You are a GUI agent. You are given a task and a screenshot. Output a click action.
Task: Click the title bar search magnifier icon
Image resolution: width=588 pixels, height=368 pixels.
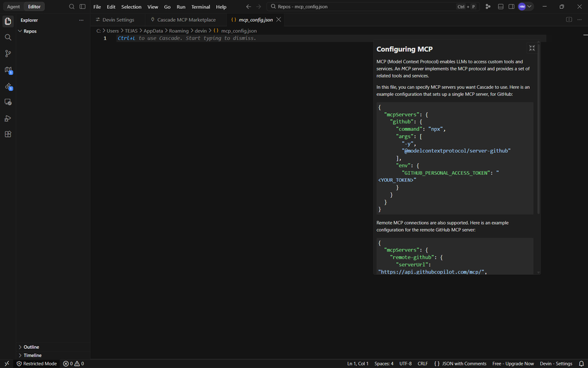click(x=72, y=7)
